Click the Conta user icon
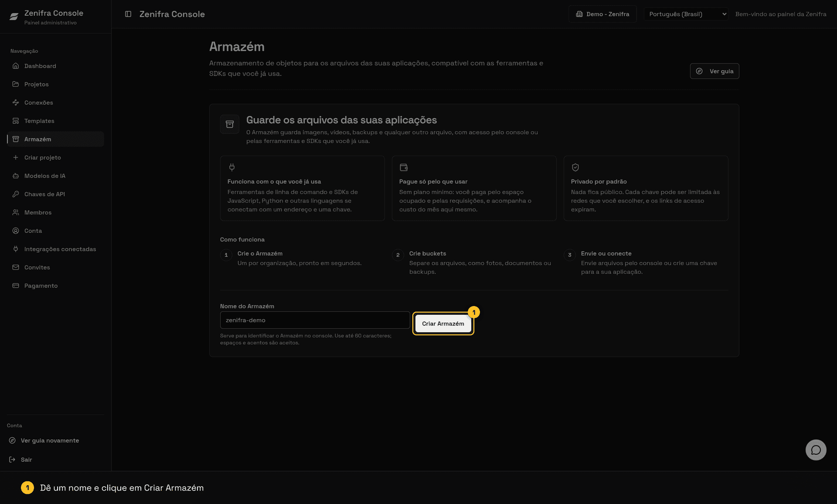The image size is (837, 504). 16,231
